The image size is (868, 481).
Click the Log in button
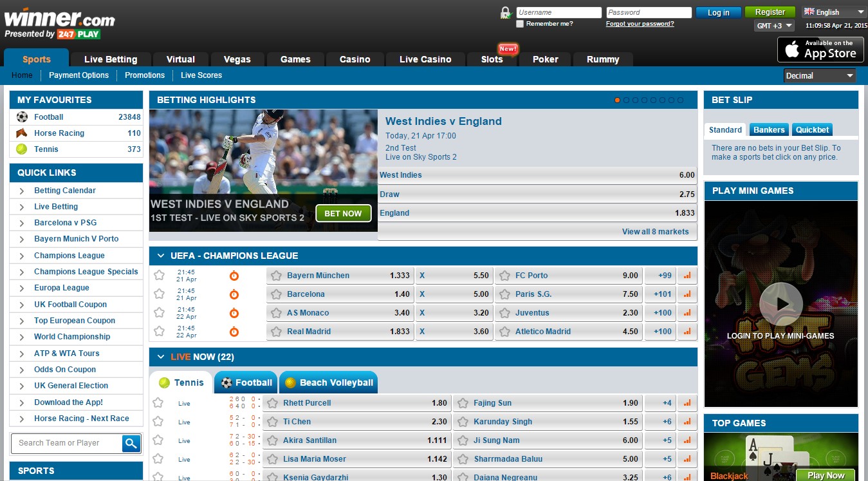pyautogui.click(x=718, y=13)
